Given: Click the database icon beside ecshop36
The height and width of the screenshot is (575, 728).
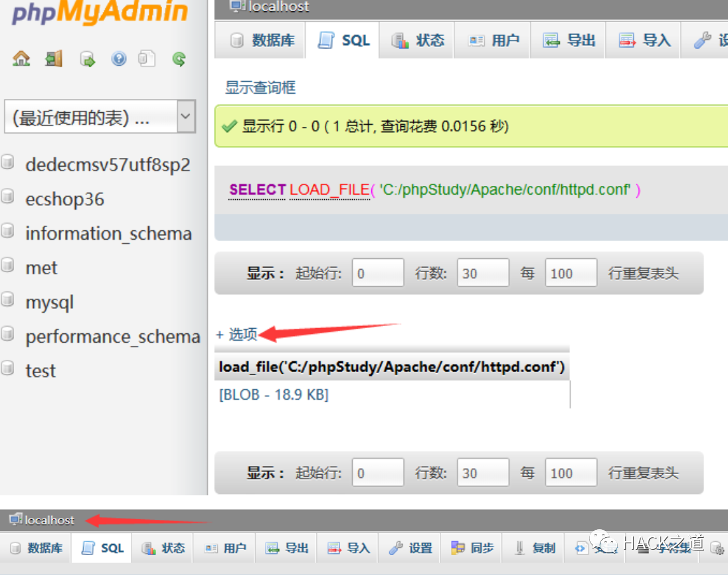Looking at the screenshot, I should click(x=7, y=197).
